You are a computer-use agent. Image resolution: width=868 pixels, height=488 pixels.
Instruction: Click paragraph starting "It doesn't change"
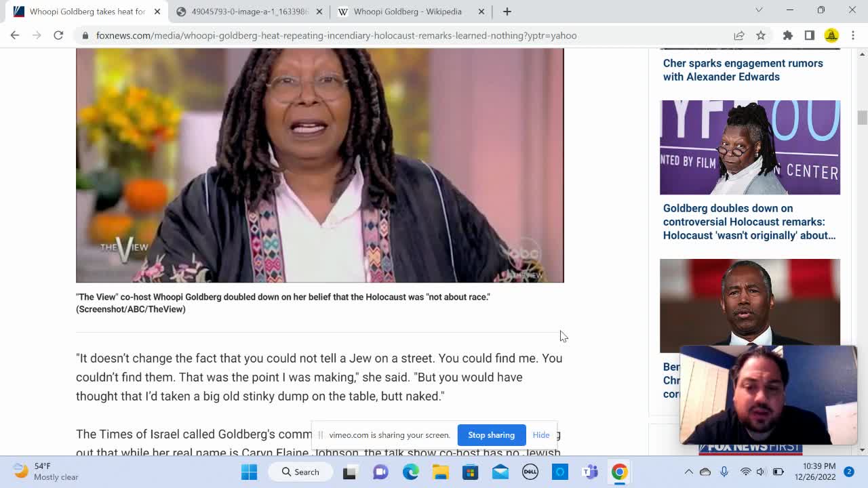[319, 377]
